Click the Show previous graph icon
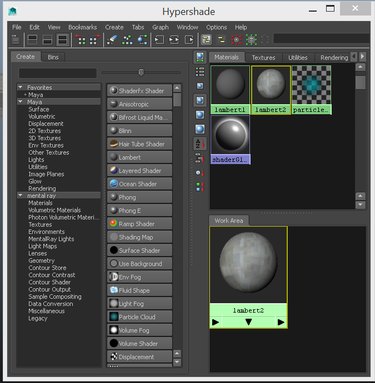375x383 pixels. coord(81,40)
